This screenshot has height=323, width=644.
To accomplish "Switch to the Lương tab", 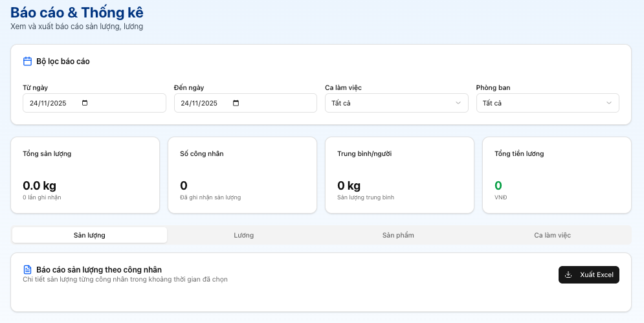I will pyautogui.click(x=244, y=235).
